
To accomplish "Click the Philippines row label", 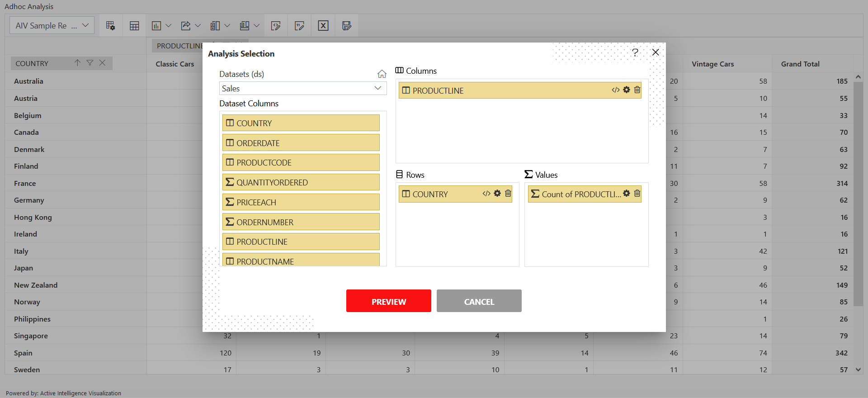I will (x=32, y=319).
